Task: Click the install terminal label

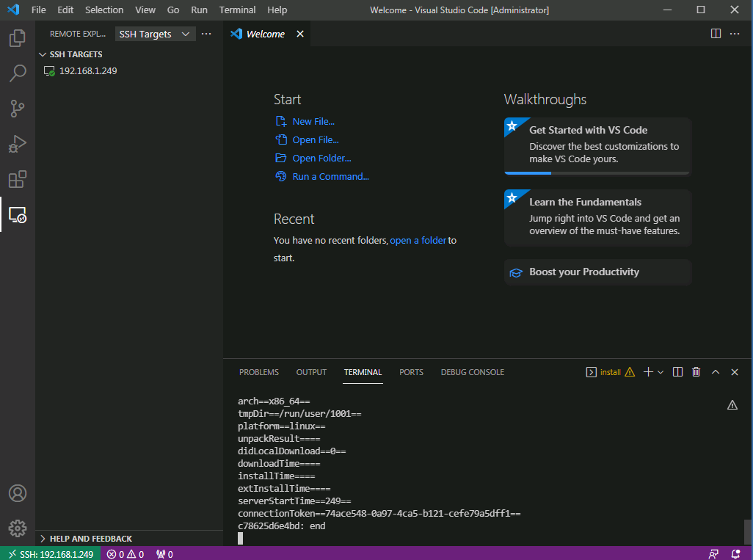Action: [610, 372]
